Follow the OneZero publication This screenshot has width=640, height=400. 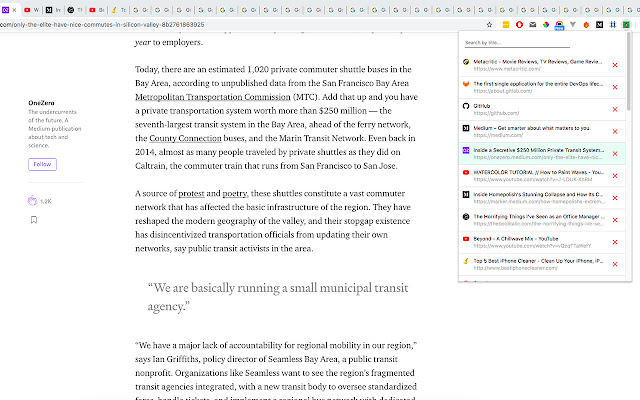pos(42,164)
